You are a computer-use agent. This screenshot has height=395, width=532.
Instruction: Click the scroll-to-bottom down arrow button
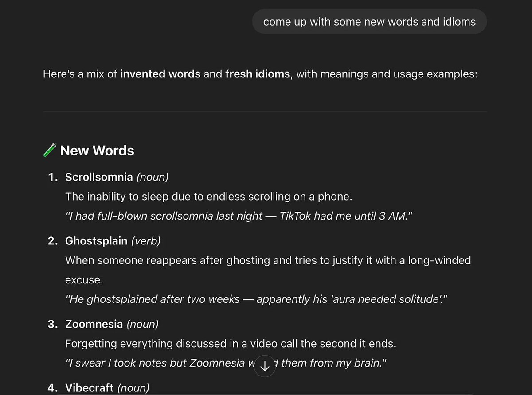pos(265,366)
